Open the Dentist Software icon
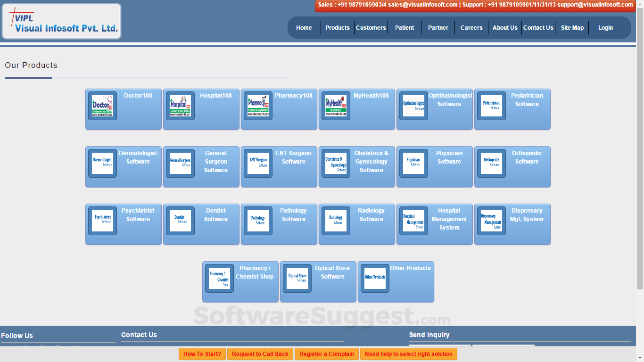Image resolution: width=644 pixels, height=362 pixels. coord(180,221)
